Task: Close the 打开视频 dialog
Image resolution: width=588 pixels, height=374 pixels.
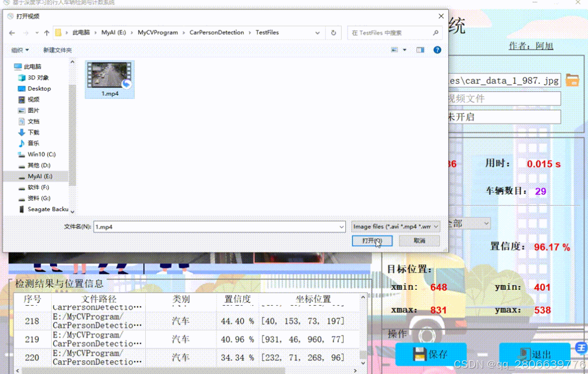Action: [441, 16]
